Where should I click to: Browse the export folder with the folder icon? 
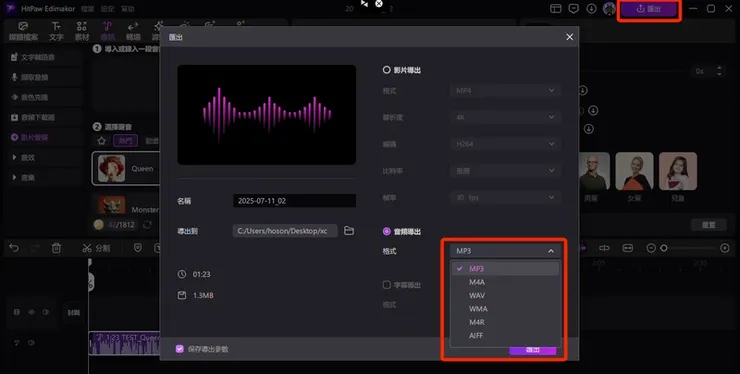coord(349,230)
